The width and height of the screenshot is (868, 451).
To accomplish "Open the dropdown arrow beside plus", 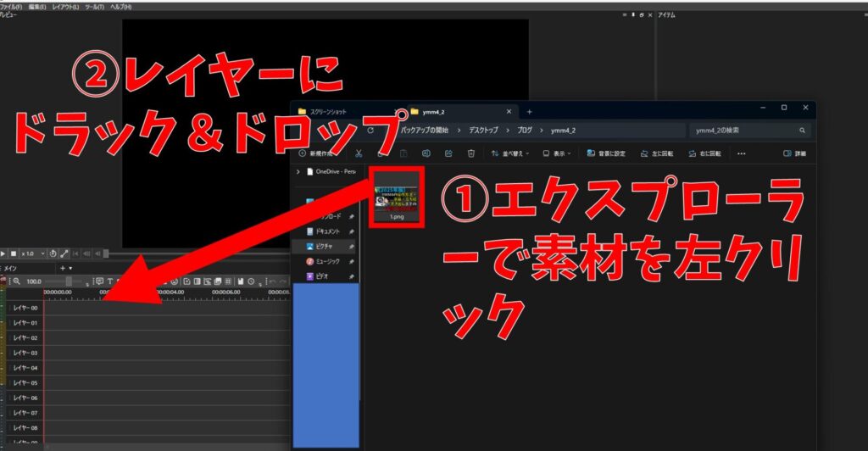I will pos(70,269).
